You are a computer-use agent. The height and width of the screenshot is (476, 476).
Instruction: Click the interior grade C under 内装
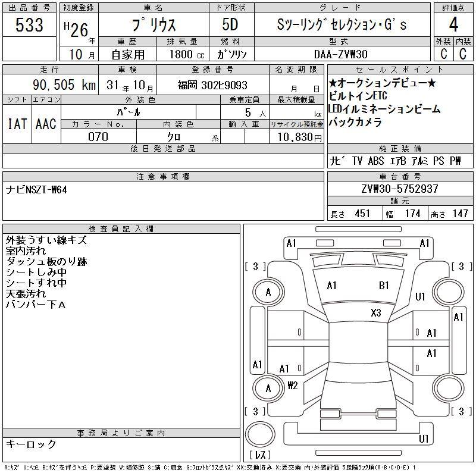coord(463,54)
